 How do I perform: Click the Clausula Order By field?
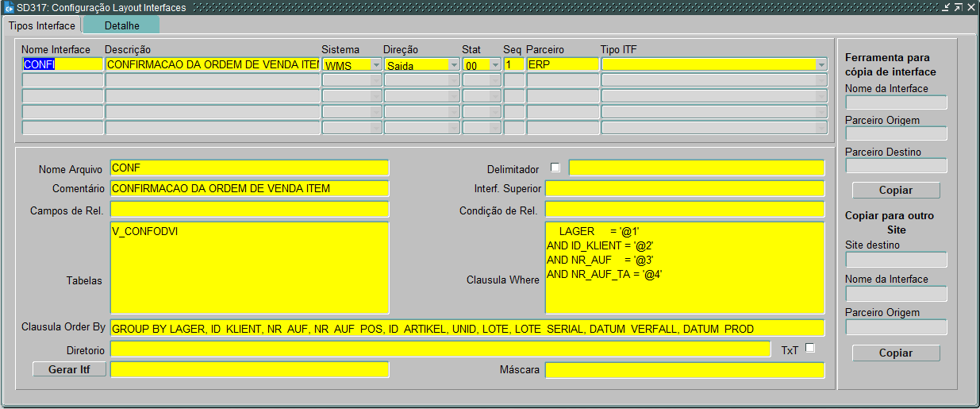pyautogui.click(x=467, y=328)
